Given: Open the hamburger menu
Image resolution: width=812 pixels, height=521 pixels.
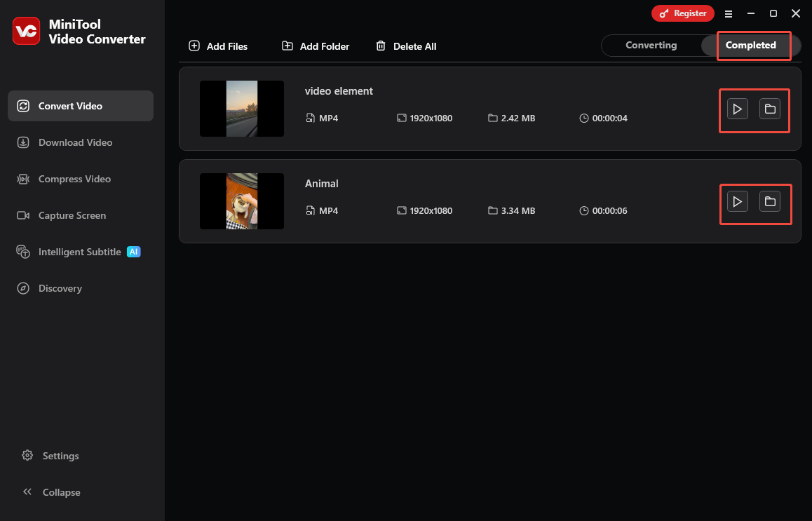Looking at the screenshot, I should pyautogui.click(x=729, y=13).
